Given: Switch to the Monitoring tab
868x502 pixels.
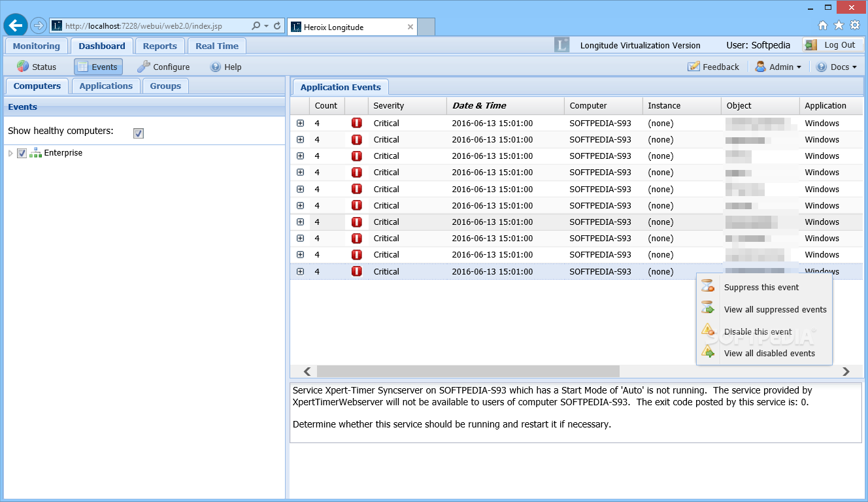Looking at the screenshot, I should tap(37, 46).
